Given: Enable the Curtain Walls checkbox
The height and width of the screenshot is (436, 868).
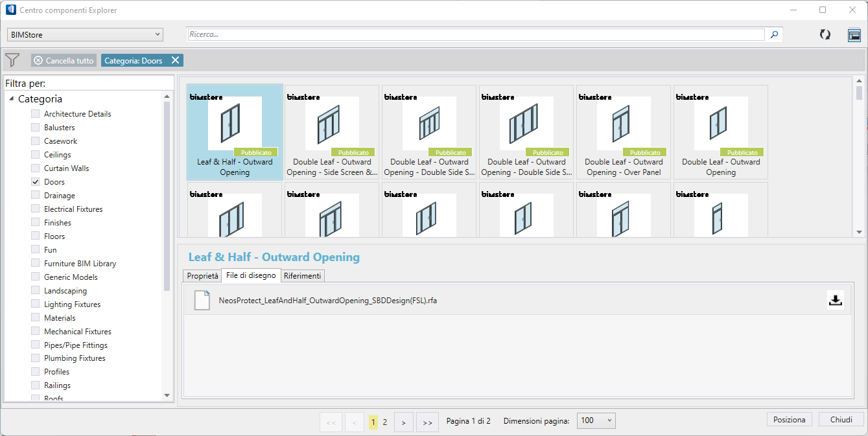Looking at the screenshot, I should click(36, 168).
